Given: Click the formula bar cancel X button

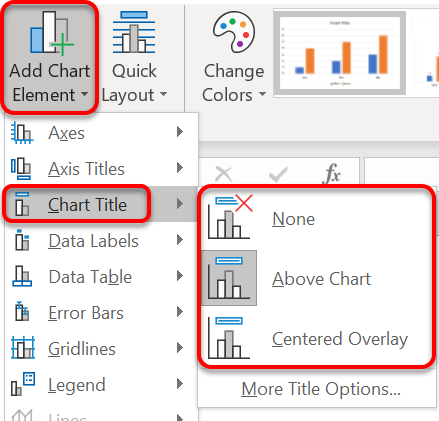Looking at the screenshot, I should click(224, 174).
